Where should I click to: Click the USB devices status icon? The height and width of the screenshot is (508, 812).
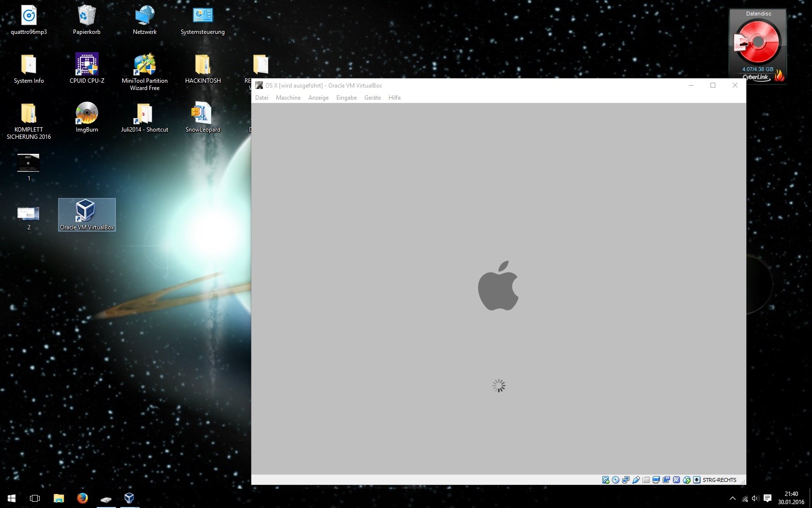(x=636, y=480)
